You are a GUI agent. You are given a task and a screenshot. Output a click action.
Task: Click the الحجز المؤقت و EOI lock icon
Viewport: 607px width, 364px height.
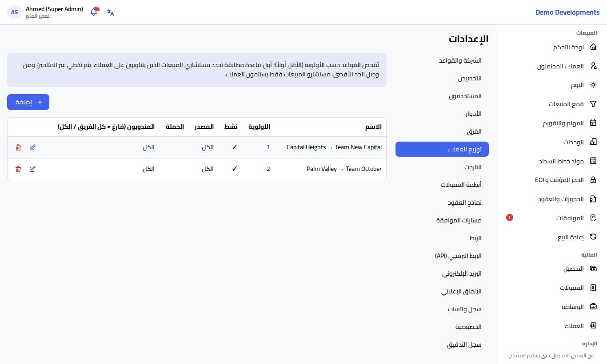pyautogui.click(x=593, y=180)
